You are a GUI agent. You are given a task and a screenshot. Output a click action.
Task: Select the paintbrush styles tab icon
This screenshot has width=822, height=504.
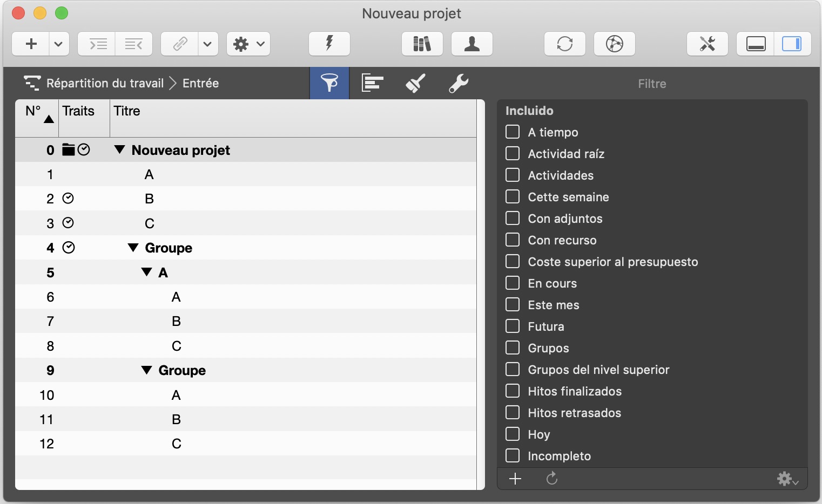pyautogui.click(x=415, y=83)
